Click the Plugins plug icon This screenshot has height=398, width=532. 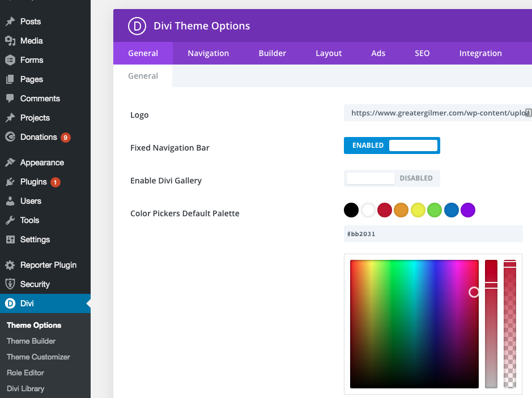point(10,182)
